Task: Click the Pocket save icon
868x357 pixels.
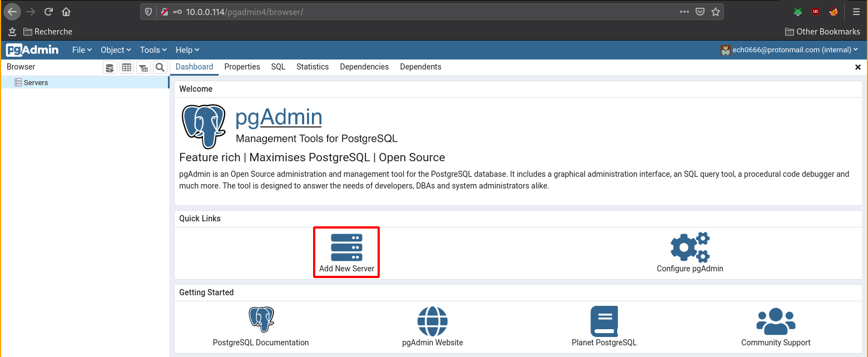Action: 701,12
